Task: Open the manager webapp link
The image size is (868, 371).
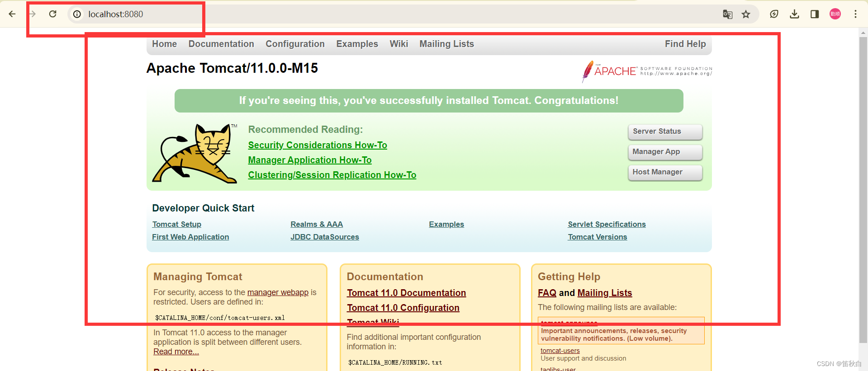Action: point(278,292)
